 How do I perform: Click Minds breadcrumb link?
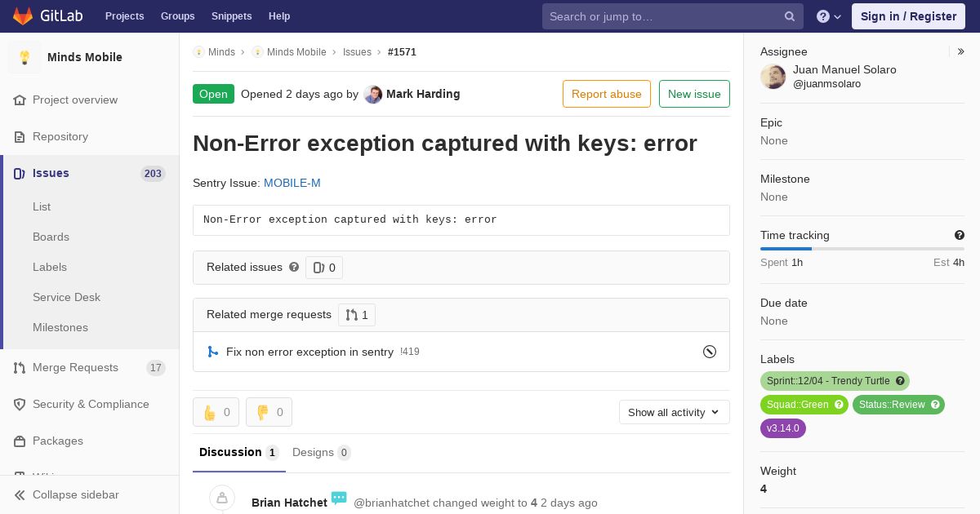click(221, 52)
